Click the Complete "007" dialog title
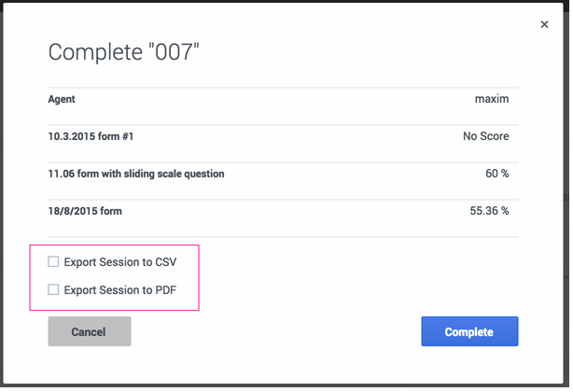This screenshot has height=392, width=573. (x=123, y=52)
